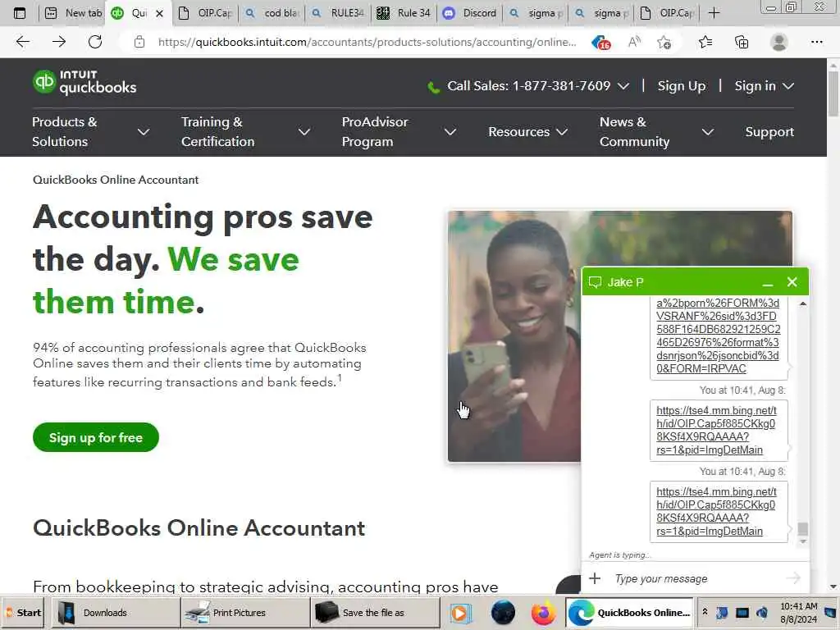Click the woman with phone hero image
This screenshot has width=840, height=630.
(514, 336)
